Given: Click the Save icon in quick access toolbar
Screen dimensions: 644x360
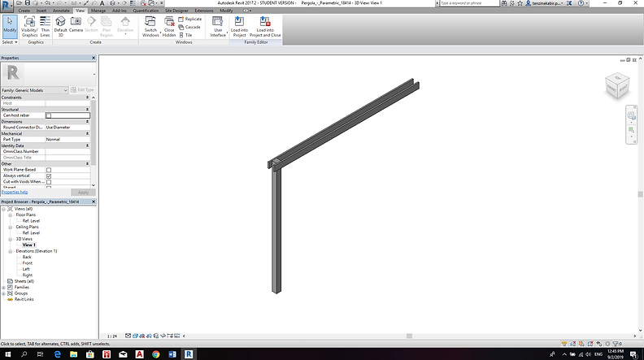Looking at the screenshot, I should 28,3.
